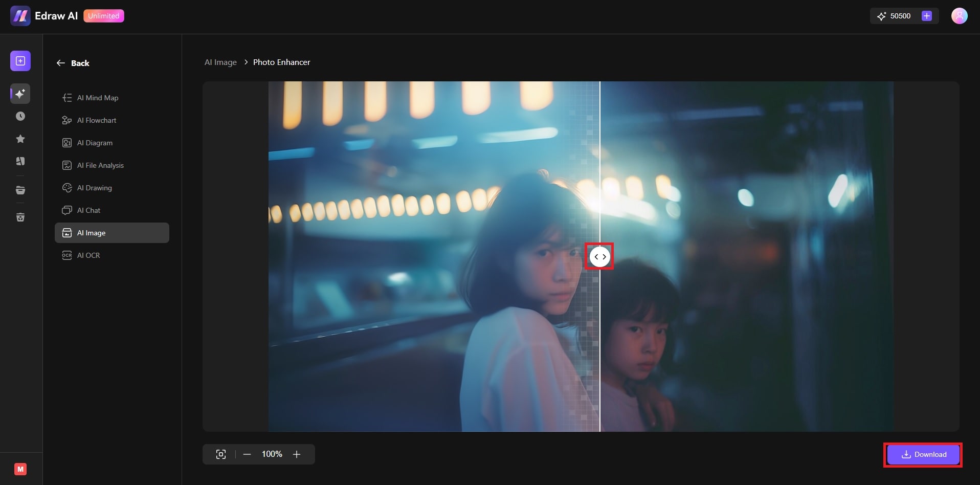The height and width of the screenshot is (485, 980).
Task: Click the Unlimited plan badge
Action: (104, 16)
